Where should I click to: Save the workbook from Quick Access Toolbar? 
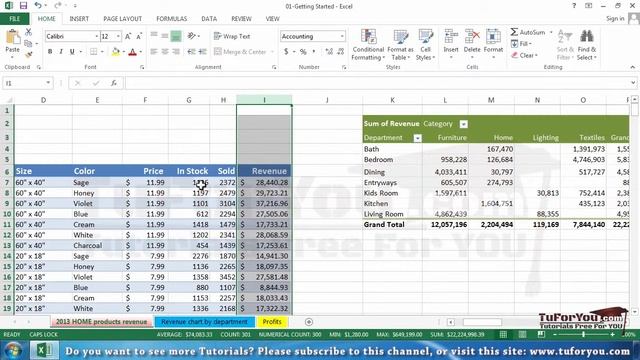point(23,6)
